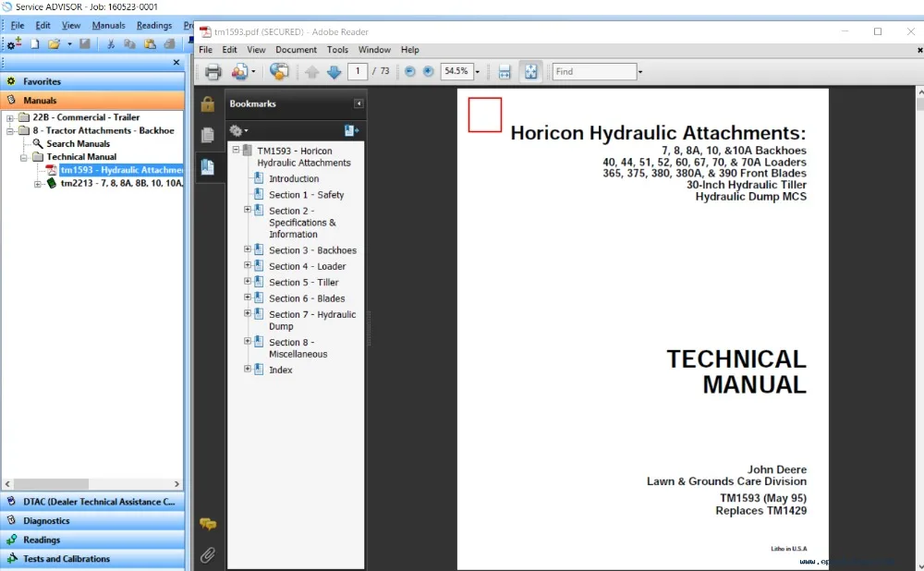
Task: Toggle the Fit Page view button
Action: 531,72
